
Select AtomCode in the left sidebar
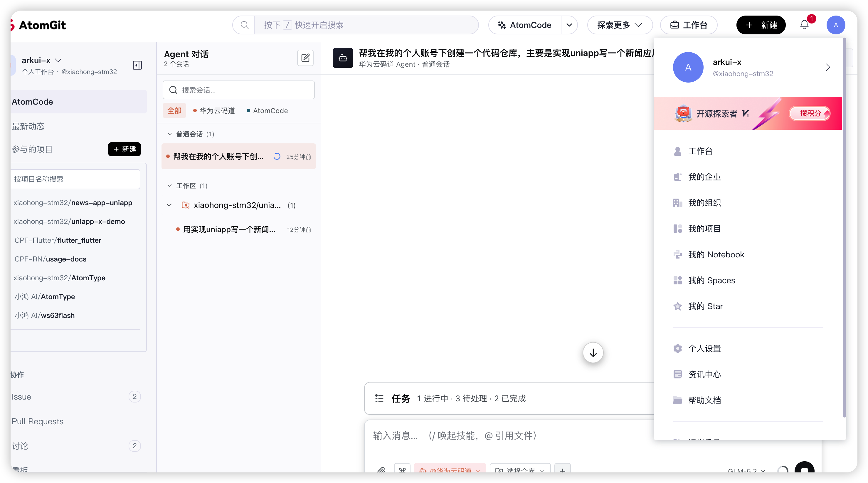point(78,102)
